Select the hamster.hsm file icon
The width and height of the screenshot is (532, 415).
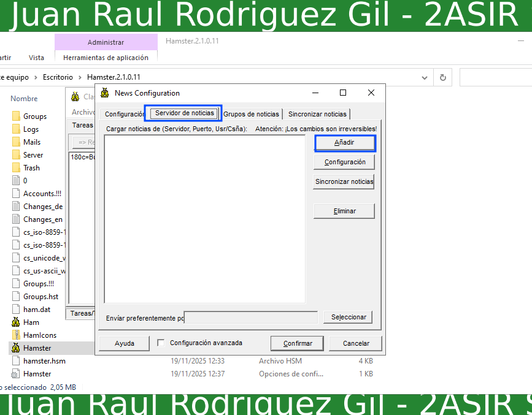pos(16,361)
